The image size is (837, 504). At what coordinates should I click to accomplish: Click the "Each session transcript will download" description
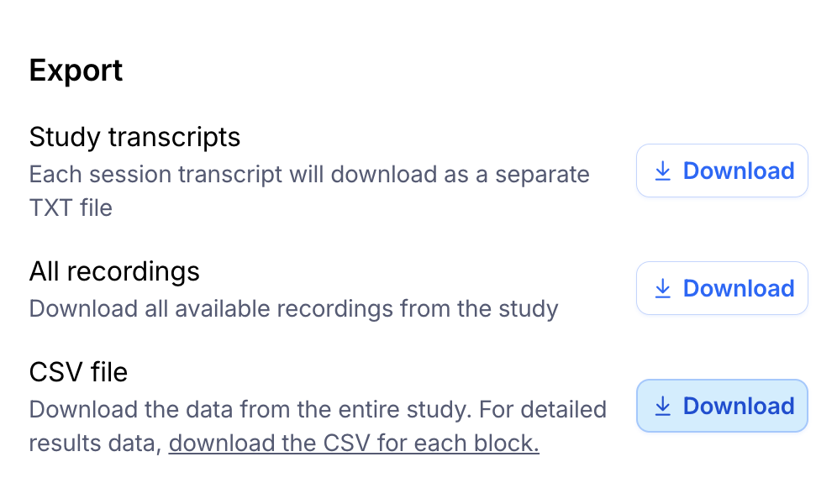point(252,175)
